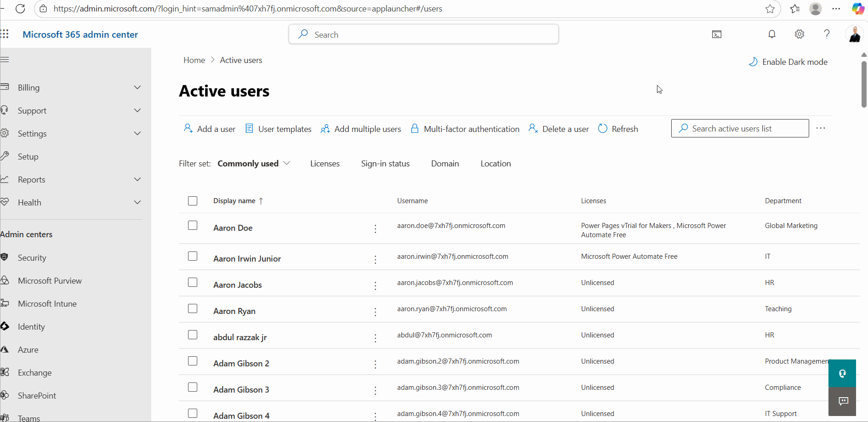Open the settings gear icon in header

799,34
